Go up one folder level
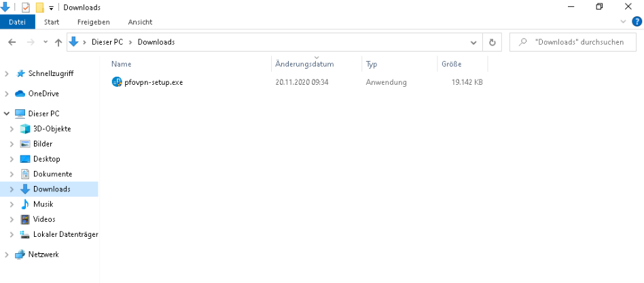The width and height of the screenshot is (644, 283). (x=58, y=42)
